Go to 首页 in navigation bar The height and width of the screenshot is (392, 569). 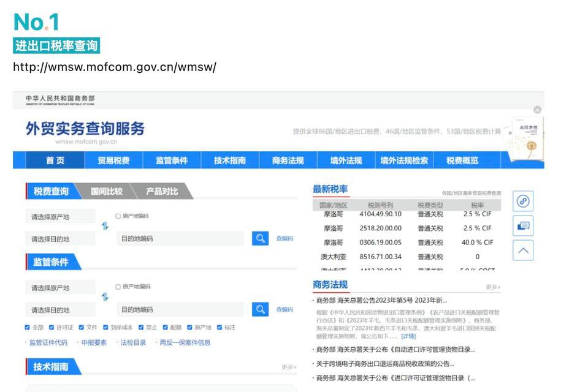55,160
